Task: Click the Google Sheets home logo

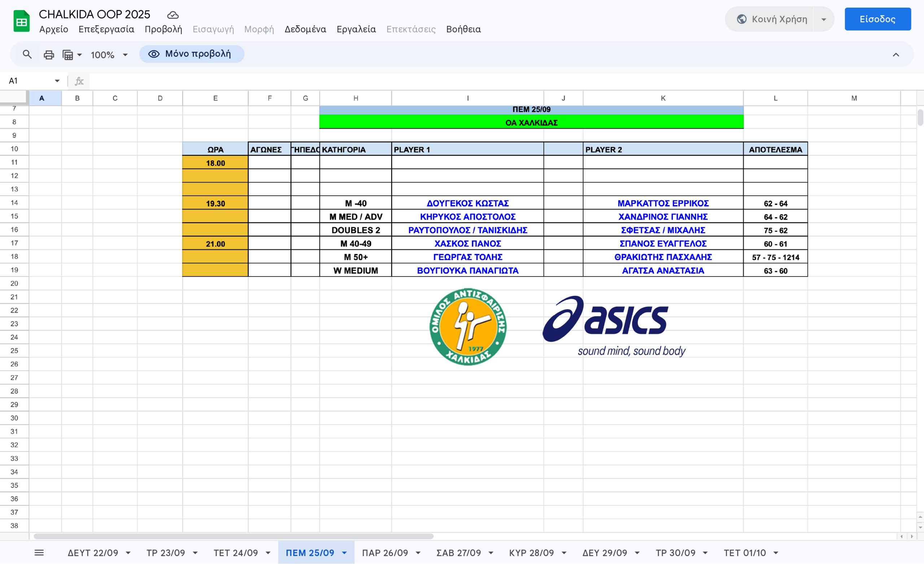Action: pos(21,21)
